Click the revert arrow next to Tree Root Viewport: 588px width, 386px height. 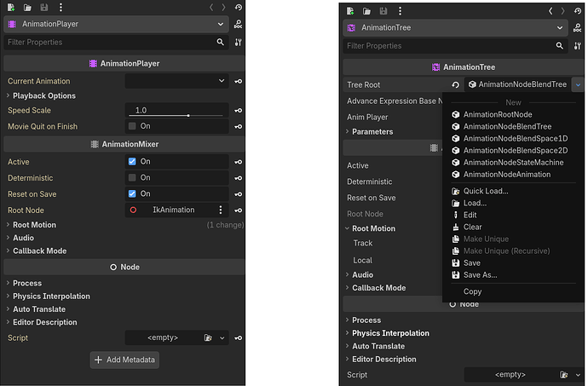(x=456, y=84)
